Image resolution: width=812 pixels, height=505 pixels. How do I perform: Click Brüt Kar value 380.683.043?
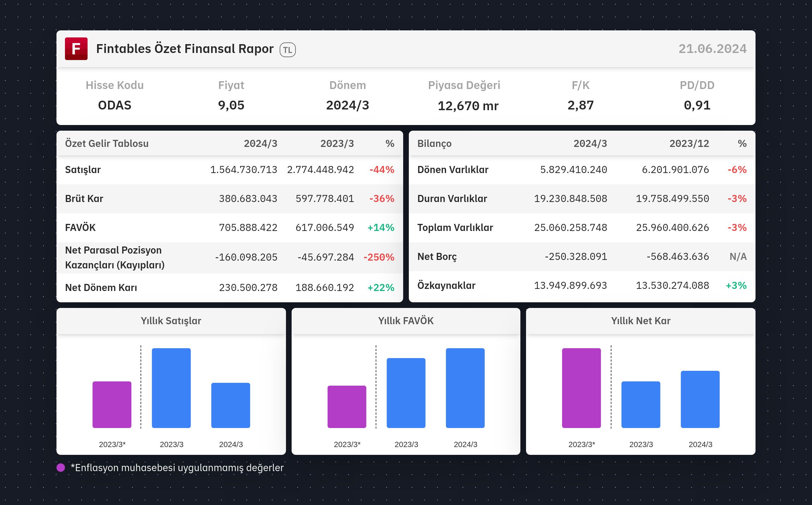[x=248, y=198]
